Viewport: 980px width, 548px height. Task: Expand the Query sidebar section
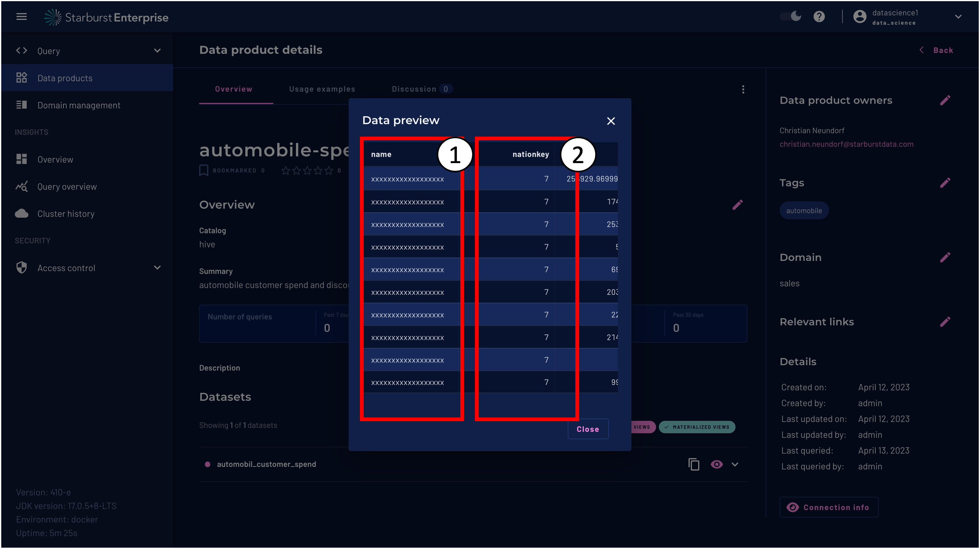[x=157, y=51]
